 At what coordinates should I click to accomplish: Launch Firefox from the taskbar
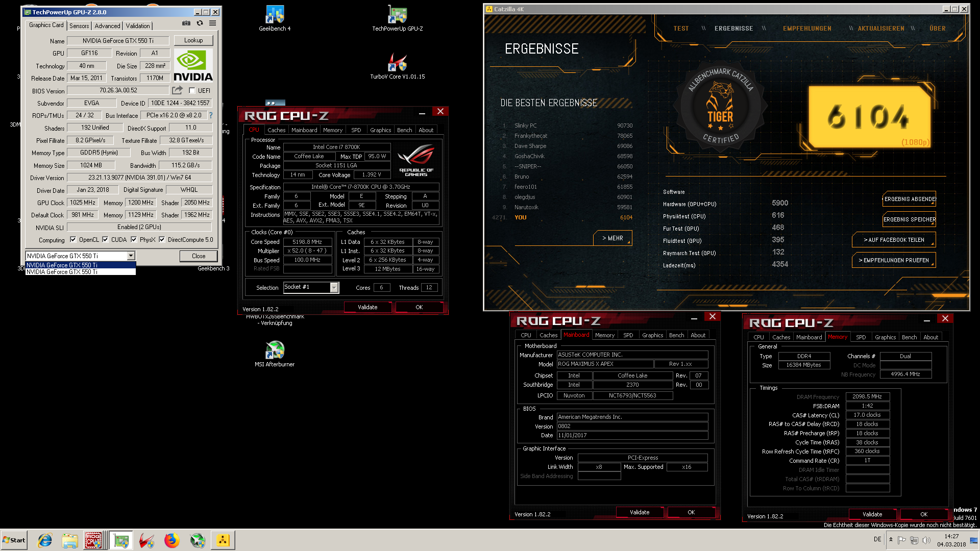tap(172, 540)
